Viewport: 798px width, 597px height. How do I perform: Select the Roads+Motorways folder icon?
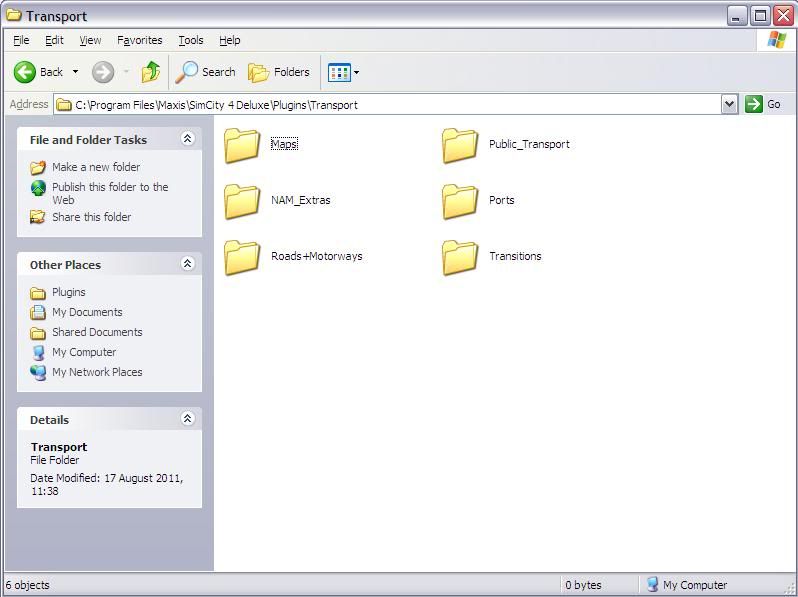pos(242,257)
